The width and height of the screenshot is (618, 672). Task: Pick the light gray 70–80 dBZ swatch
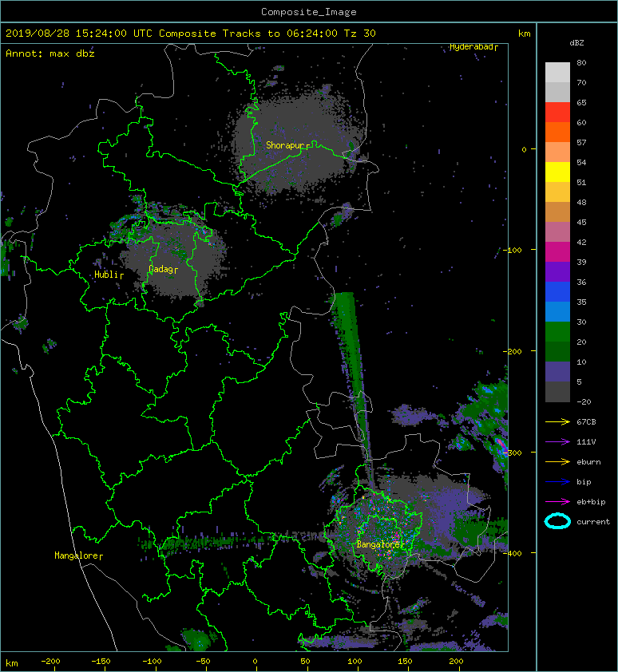click(x=557, y=73)
